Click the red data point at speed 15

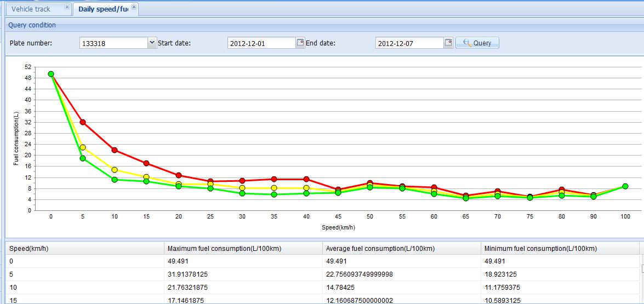pyautogui.click(x=146, y=163)
